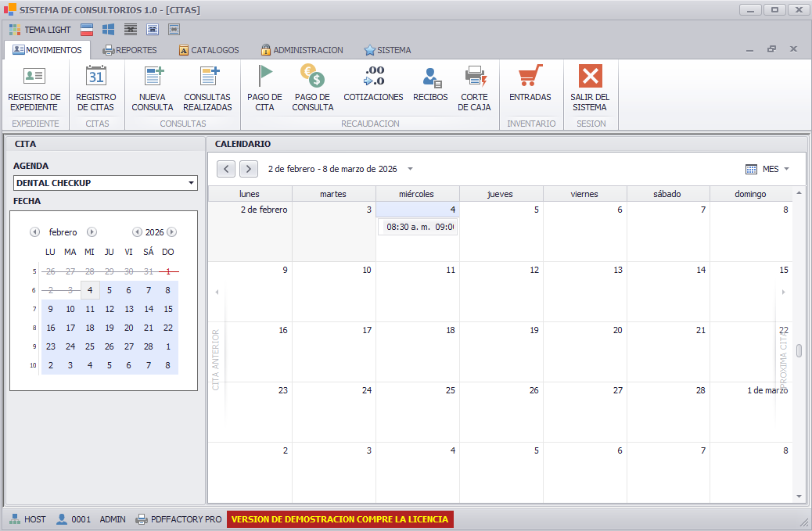Viewport: 812px width, 531px height.
Task: Click the Pago de Cita flag icon
Action: click(265, 77)
